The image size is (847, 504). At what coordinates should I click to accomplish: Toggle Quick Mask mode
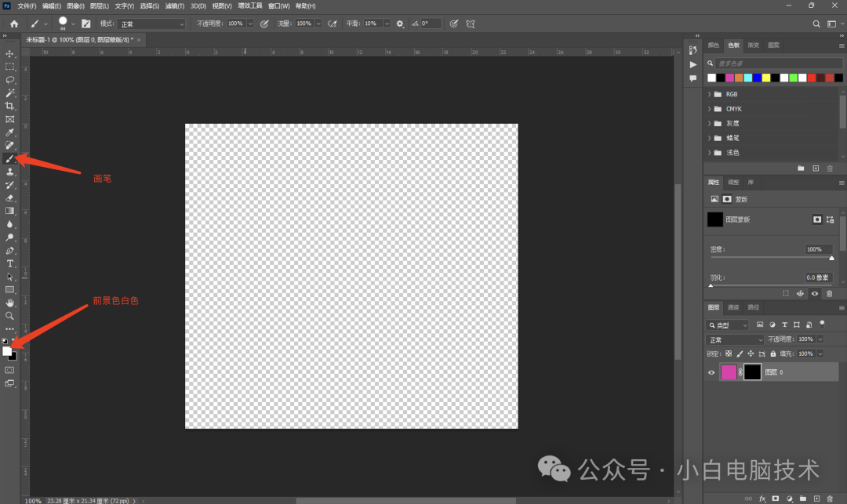click(9, 370)
